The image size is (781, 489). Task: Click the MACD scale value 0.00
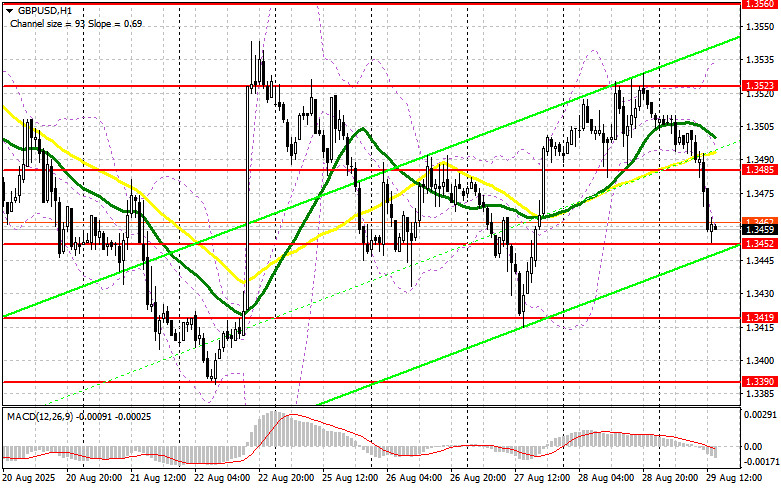pos(752,447)
